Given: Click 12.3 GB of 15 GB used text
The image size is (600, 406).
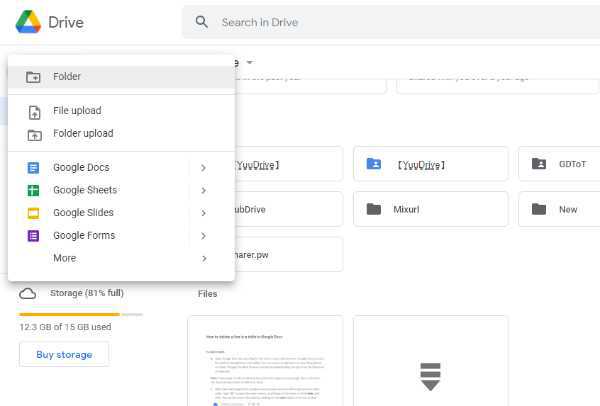Looking at the screenshot, I should (x=65, y=327).
